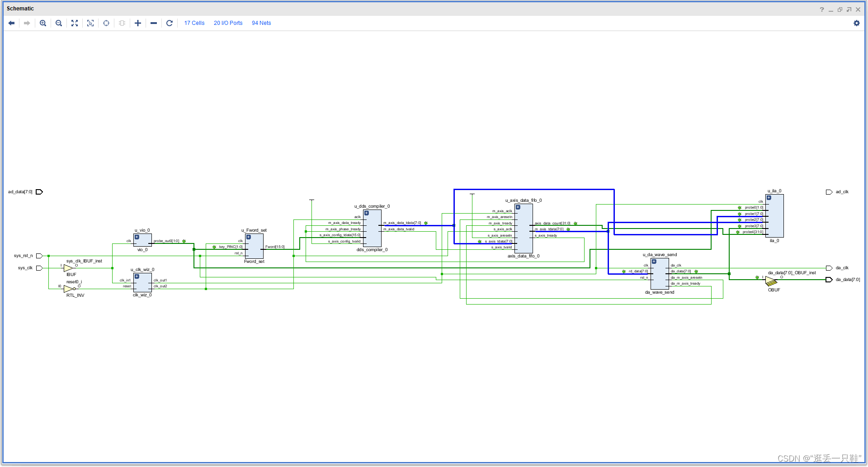Select the probe4[31:0] pin on ila_0
Viewport: 868px width, 467px height.
[753, 232]
